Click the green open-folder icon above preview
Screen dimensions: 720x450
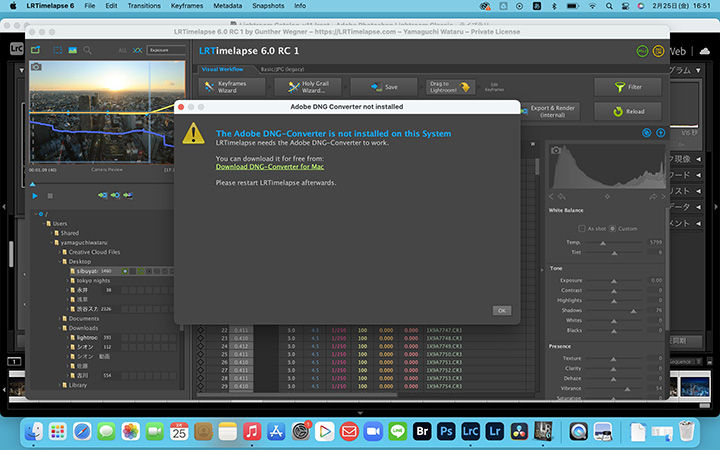[x=35, y=50]
